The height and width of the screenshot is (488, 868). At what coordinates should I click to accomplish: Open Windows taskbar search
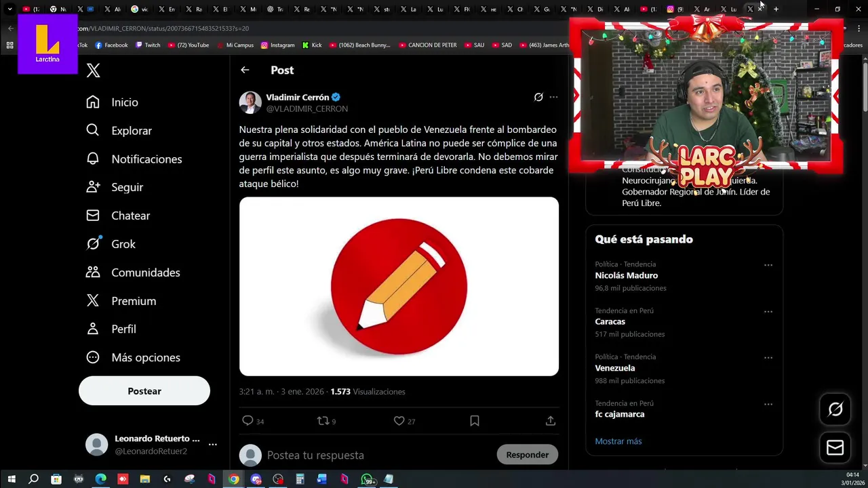pyautogui.click(x=34, y=479)
